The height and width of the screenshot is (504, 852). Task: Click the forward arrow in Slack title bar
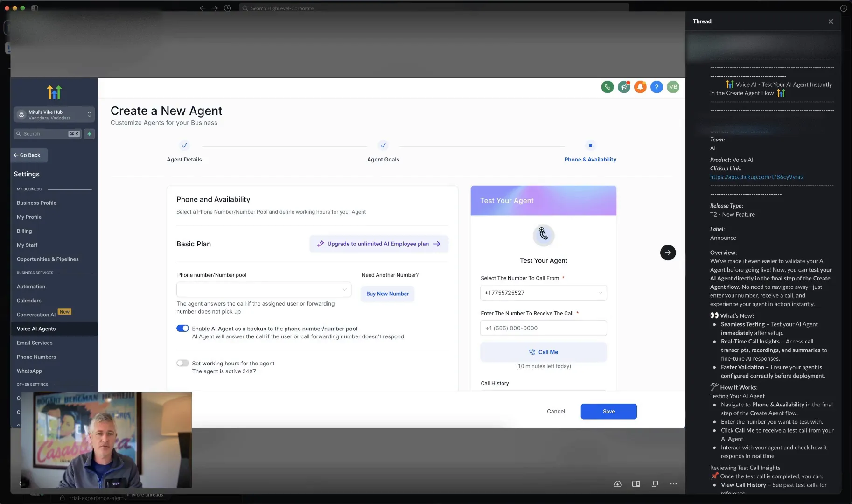215,8
